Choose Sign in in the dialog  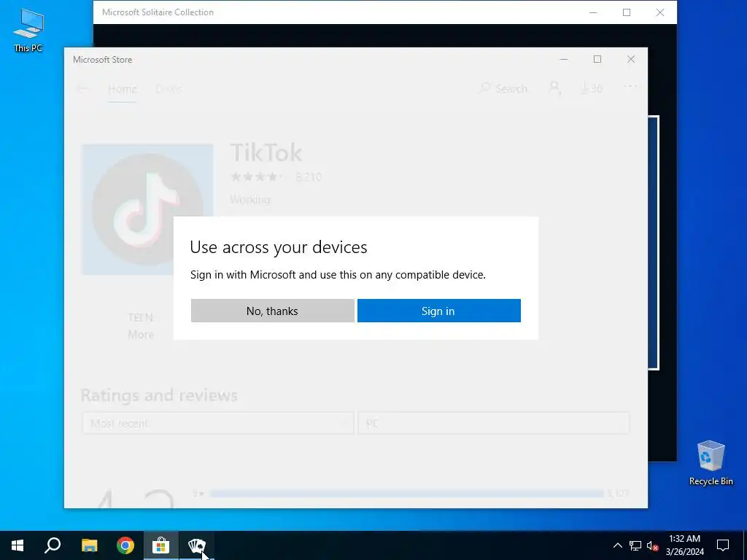(438, 311)
